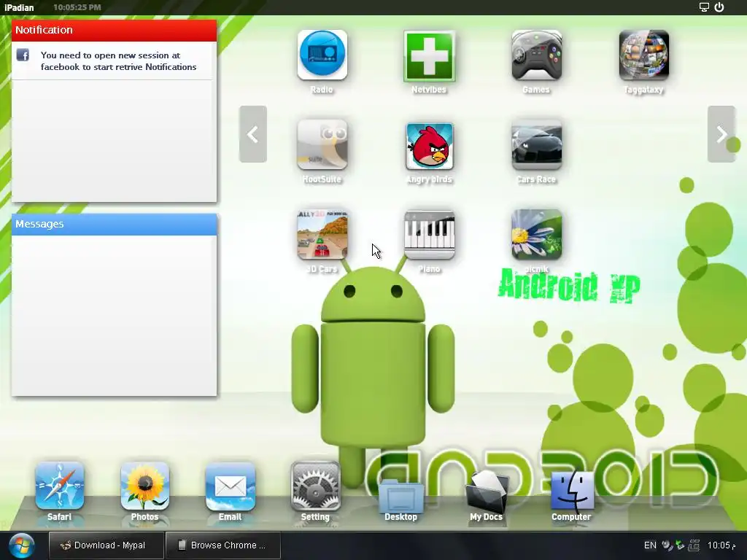Image resolution: width=747 pixels, height=560 pixels.
Task: Open the Desktop folder in dock
Action: [x=400, y=495]
